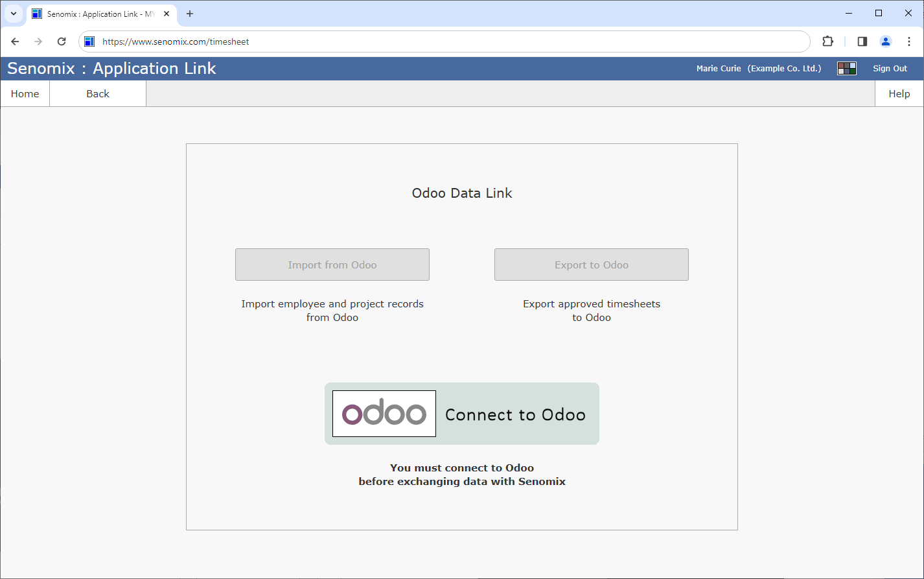Click the browser forward arrow
924x579 pixels.
click(x=38, y=41)
